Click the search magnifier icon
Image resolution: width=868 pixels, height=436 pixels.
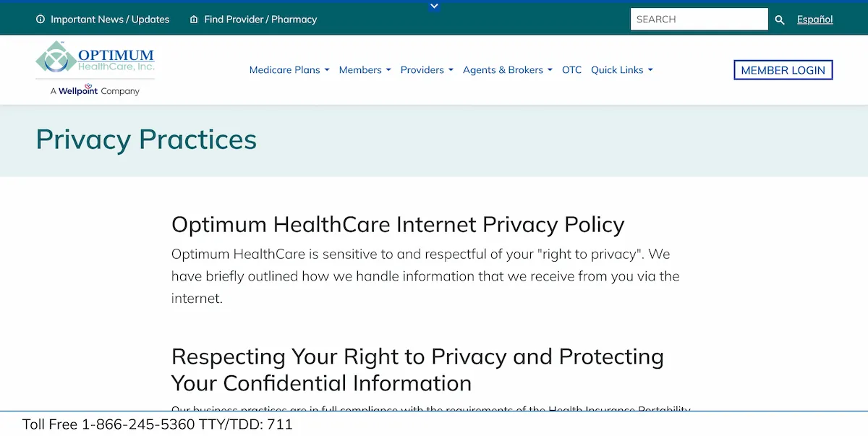[780, 20]
